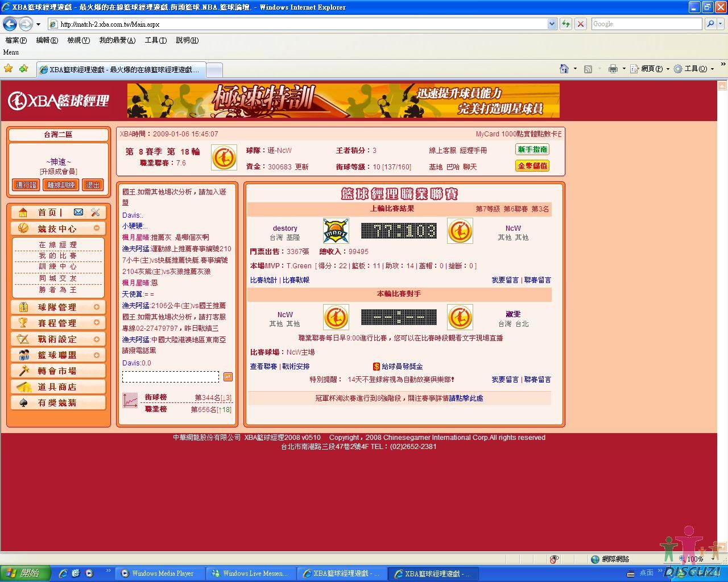Click the IE Back arrow button

[10, 24]
